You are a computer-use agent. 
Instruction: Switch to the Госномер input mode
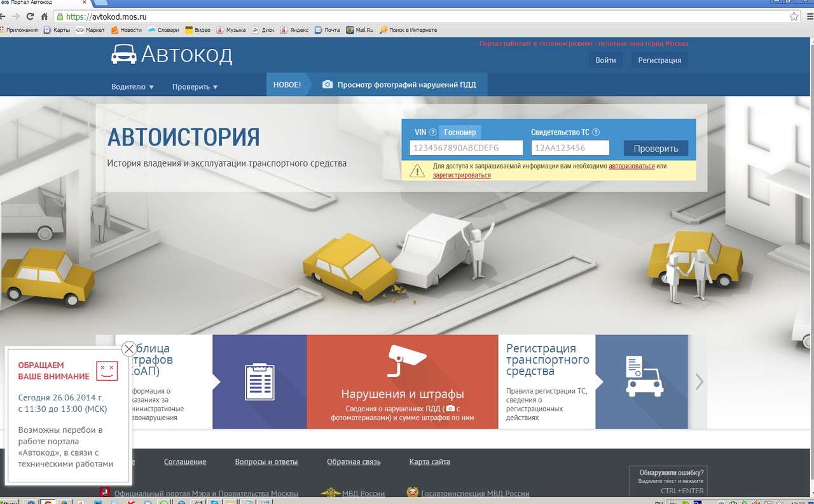point(460,132)
